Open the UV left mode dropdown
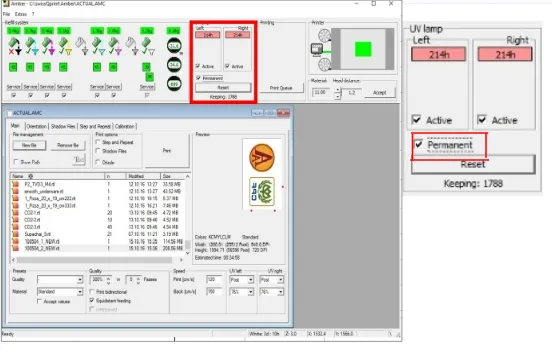Viewport: 552px width, 361px height. tap(250, 280)
